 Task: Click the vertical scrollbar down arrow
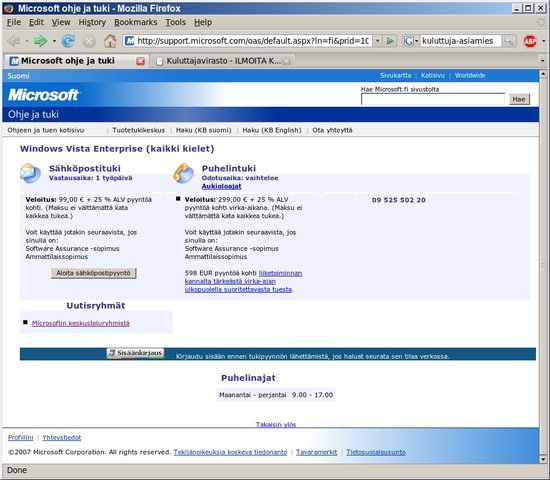tap(543, 459)
